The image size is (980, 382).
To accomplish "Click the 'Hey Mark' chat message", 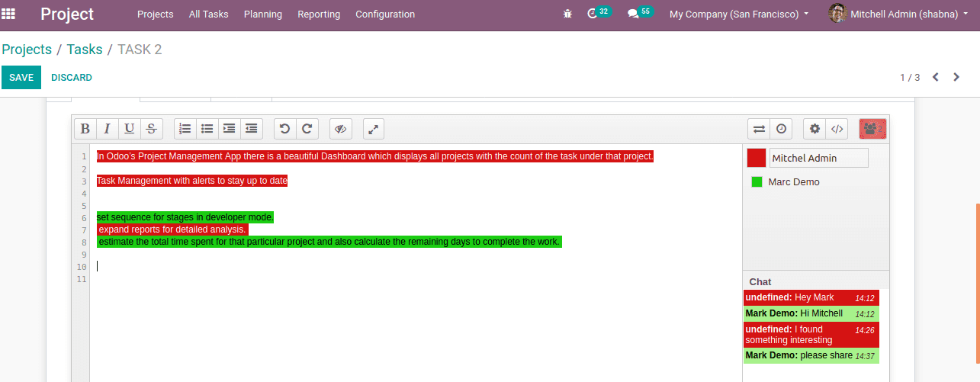I will pos(811,297).
